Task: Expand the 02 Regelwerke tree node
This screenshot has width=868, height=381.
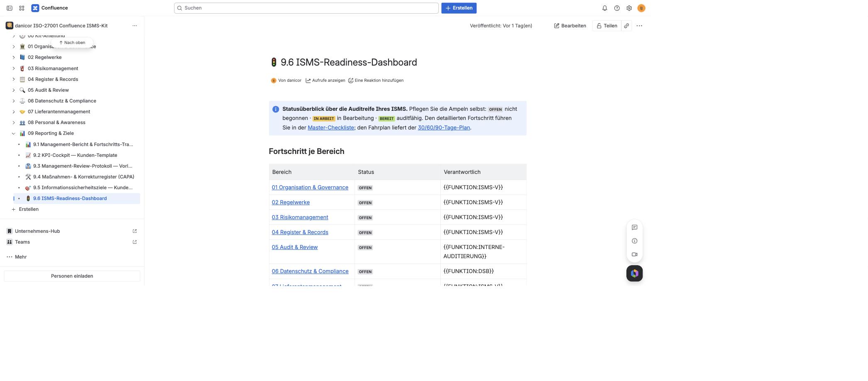Action: (13, 57)
